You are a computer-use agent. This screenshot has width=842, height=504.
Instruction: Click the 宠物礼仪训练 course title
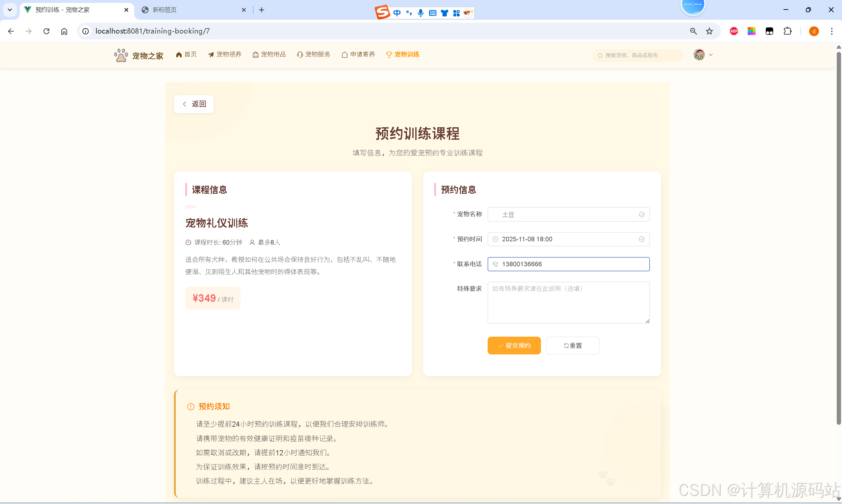tap(217, 223)
